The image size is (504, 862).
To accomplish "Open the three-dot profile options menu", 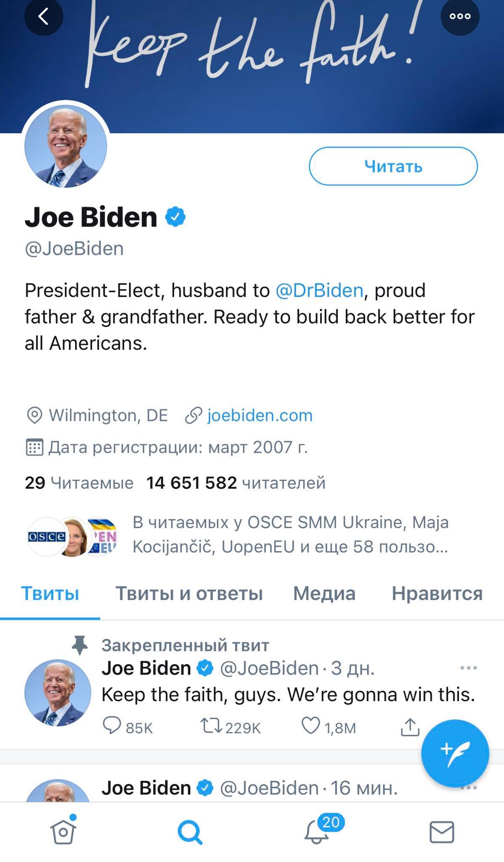I will (460, 16).
